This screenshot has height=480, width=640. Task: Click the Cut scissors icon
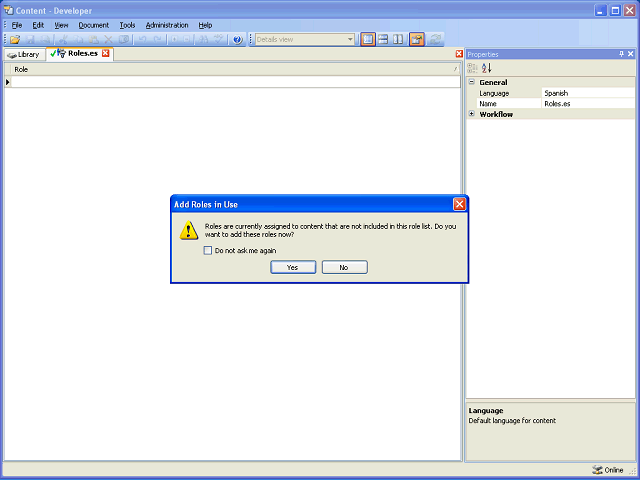[63, 40]
